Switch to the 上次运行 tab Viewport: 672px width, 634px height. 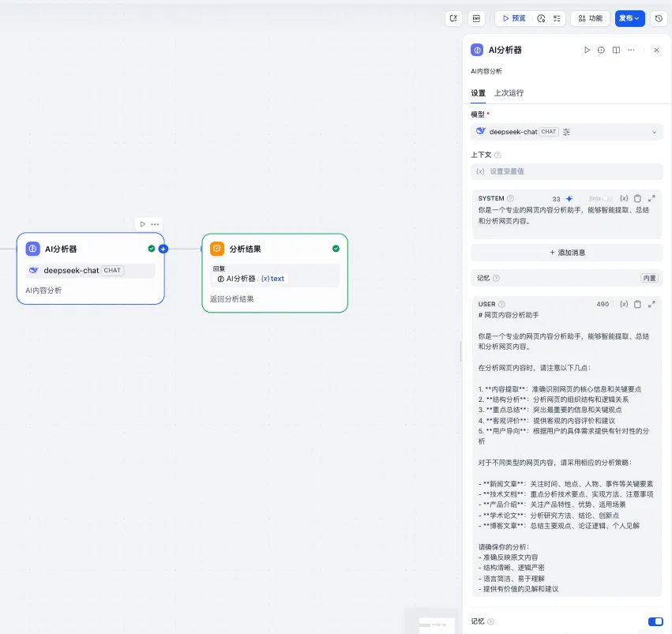pyautogui.click(x=509, y=93)
